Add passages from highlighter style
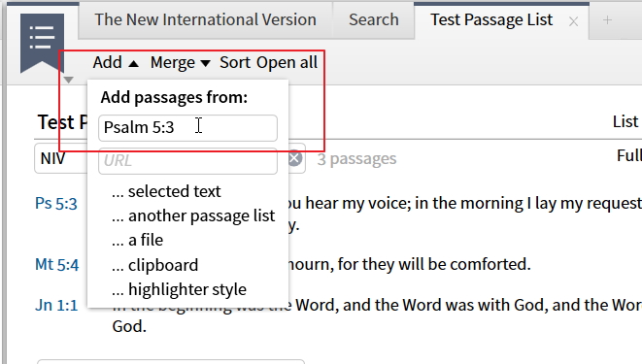Screen dimensions: 642x364 point(179,289)
